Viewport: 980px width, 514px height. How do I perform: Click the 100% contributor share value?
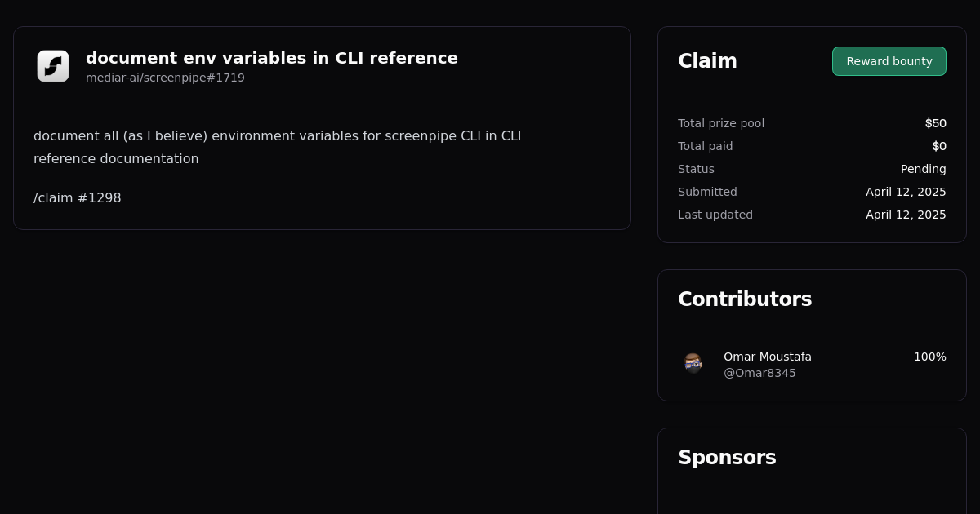pos(929,357)
